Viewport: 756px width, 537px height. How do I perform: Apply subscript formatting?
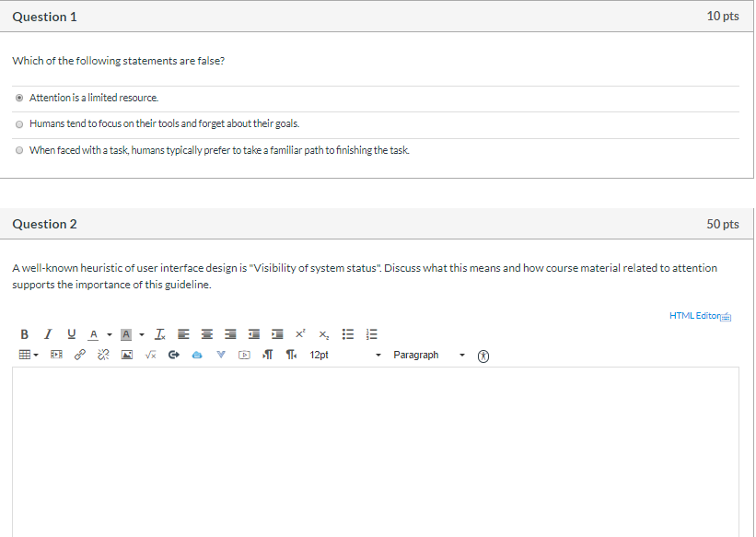pos(324,334)
